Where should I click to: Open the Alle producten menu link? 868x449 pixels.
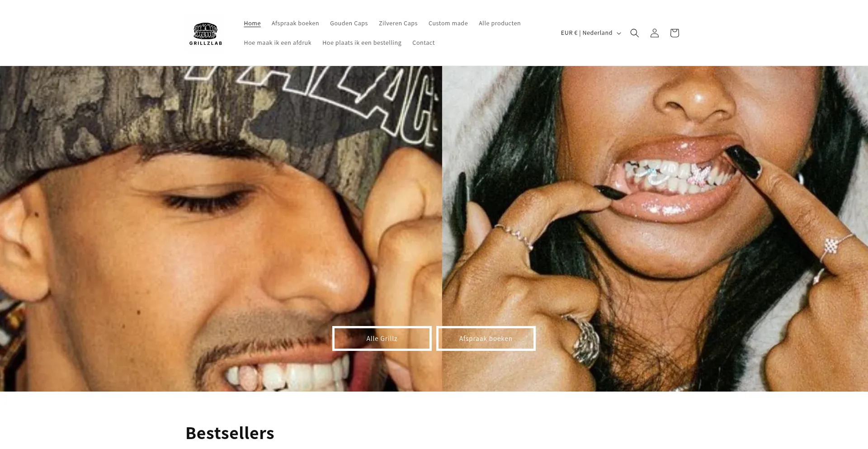coord(500,24)
